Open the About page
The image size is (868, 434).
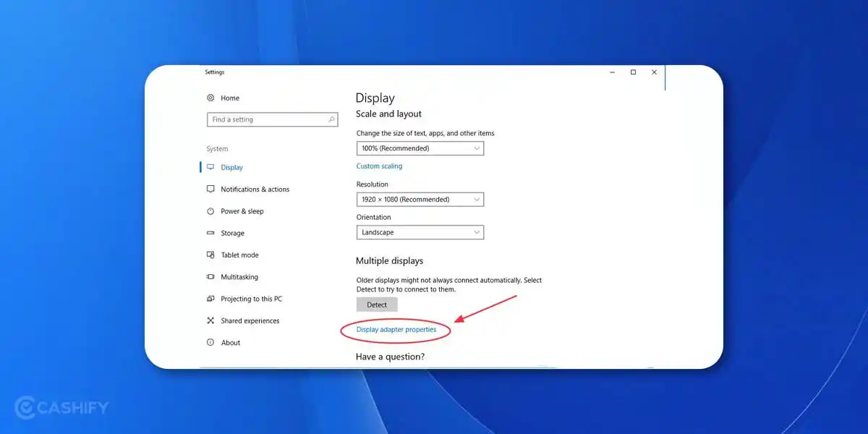pyautogui.click(x=231, y=343)
